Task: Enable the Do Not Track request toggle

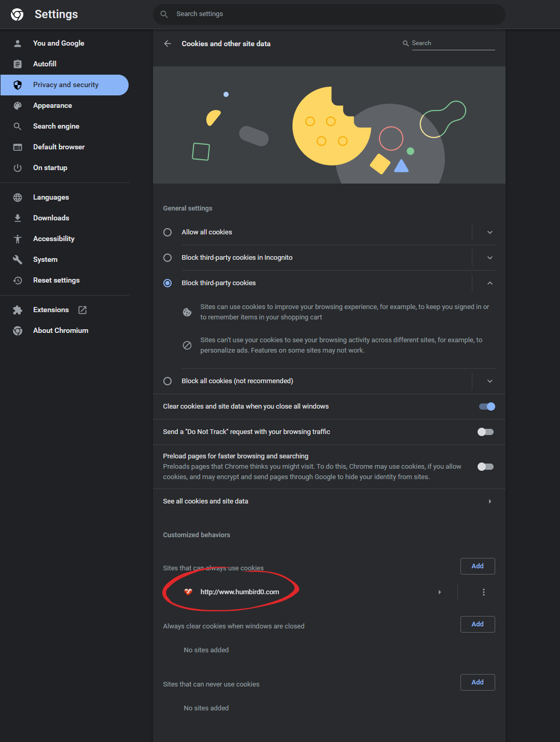Action: [x=485, y=432]
